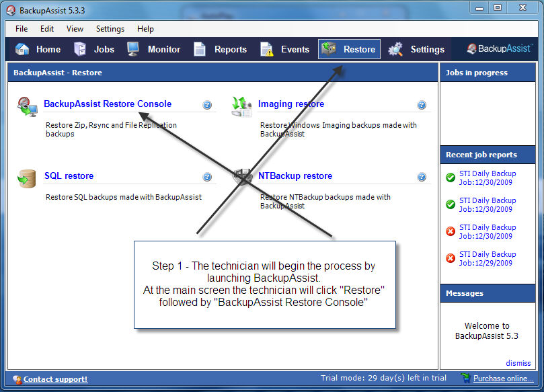544x392 pixels.
Task: Open help for SQL restore
Action: coord(207,177)
